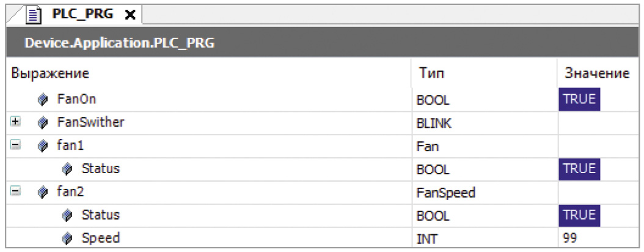Collapse the fan1 node
This screenshot has height=252, width=644.
(15, 146)
